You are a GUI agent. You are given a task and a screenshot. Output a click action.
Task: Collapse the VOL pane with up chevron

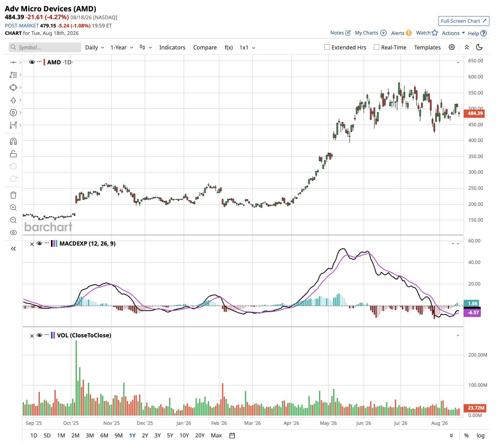tap(458, 335)
